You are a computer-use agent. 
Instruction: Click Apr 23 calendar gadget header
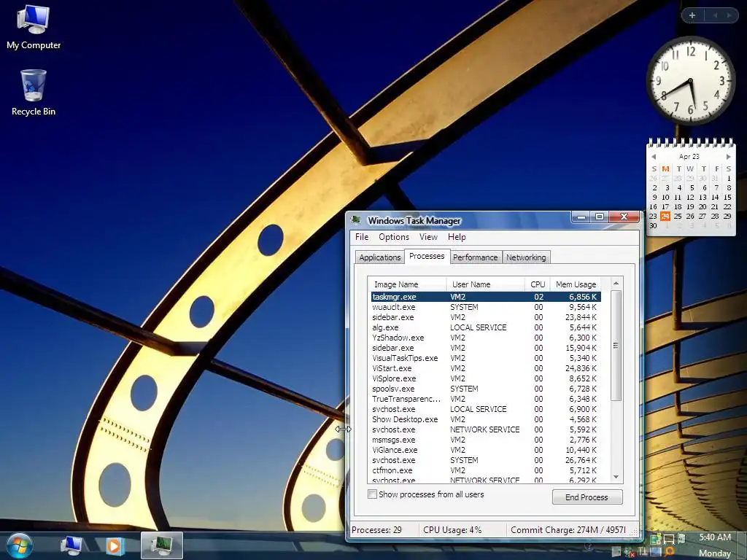click(x=689, y=157)
